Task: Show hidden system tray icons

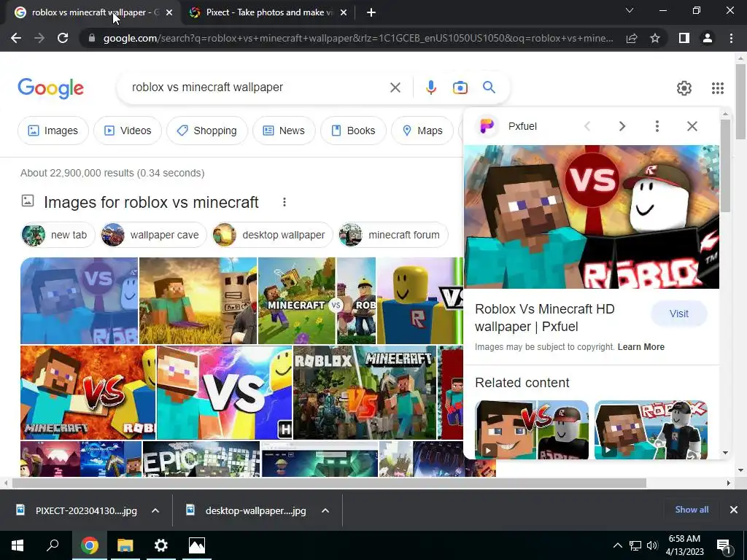Action: pos(617,545)
